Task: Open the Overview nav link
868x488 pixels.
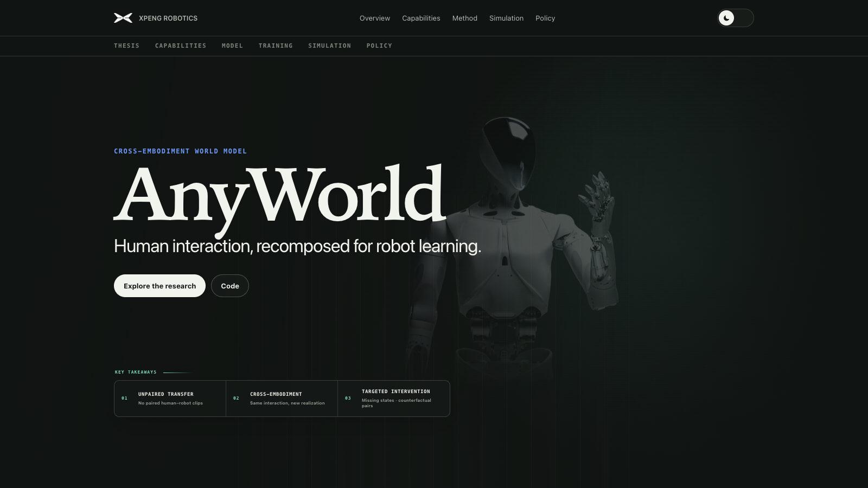Action: point(375,18)
